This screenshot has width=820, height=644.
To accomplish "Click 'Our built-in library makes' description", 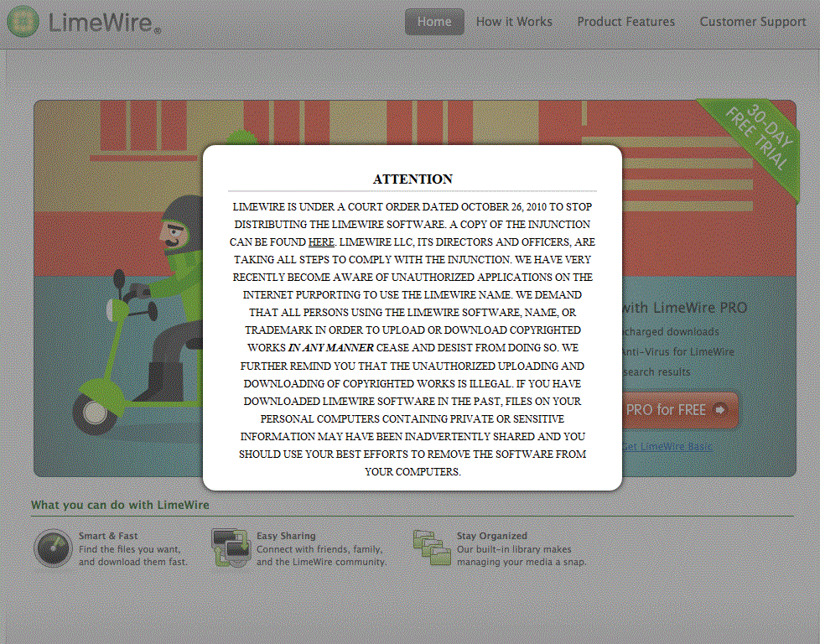I will tap(514, 549).
